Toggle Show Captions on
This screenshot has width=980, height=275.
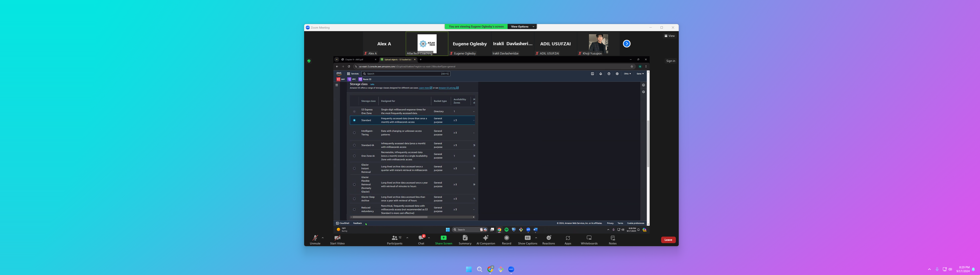(527, 238)
